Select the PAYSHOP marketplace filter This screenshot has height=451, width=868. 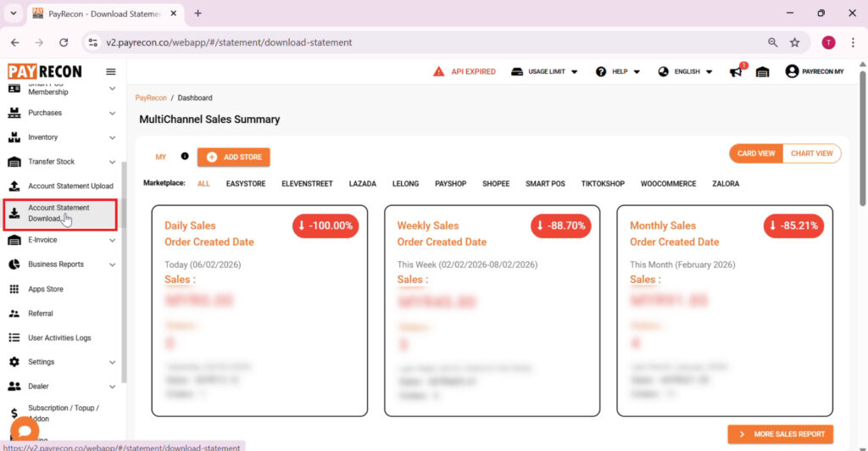[x=451, y=184]
